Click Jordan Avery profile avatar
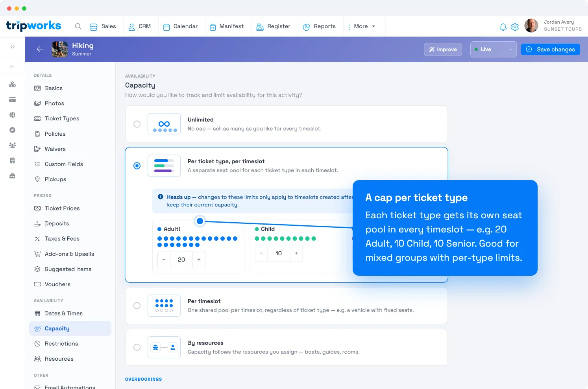The height and width of the screenshot is (389, 588). coord(531,26)
